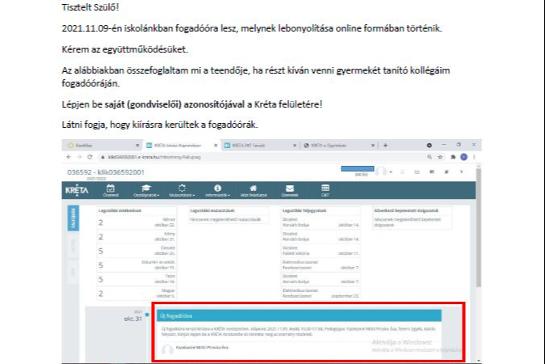
Task: Click the 'okt. 31' date label
Action: [133, 318]
